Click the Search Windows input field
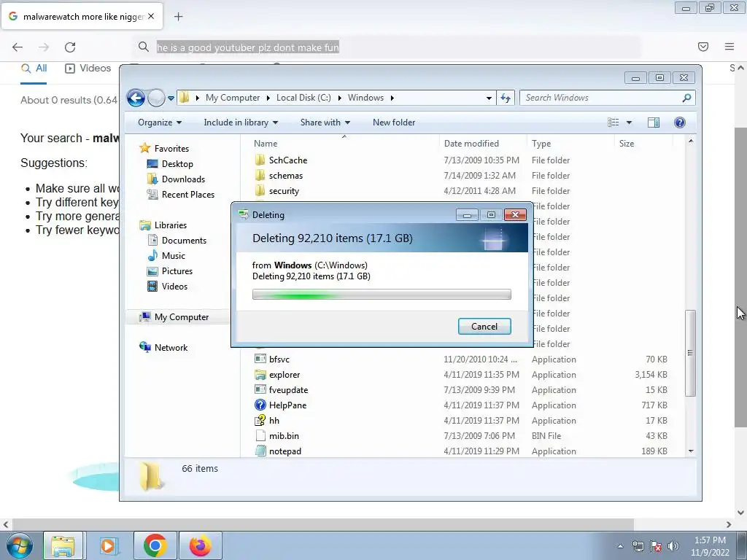The height and width of the screenshot is (560, 747). (x=601, y=98)
